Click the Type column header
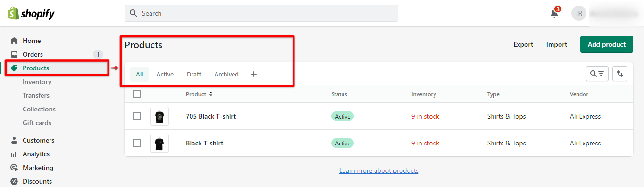The image size is (644, 187). [x=493, y=94]
